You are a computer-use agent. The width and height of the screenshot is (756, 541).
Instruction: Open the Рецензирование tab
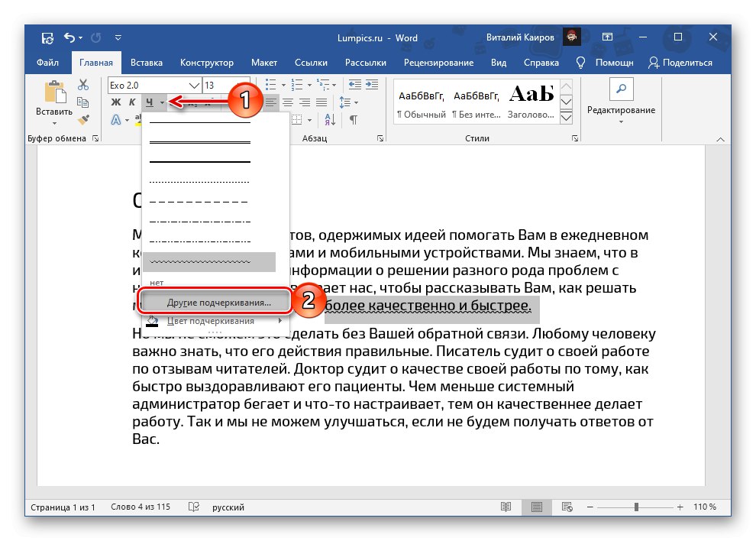tap(439, 63)
